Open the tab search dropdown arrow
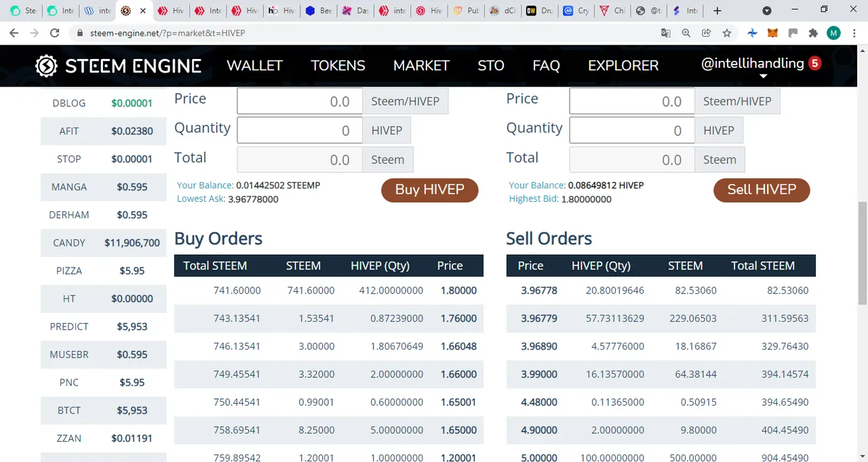 coord(767,11)
